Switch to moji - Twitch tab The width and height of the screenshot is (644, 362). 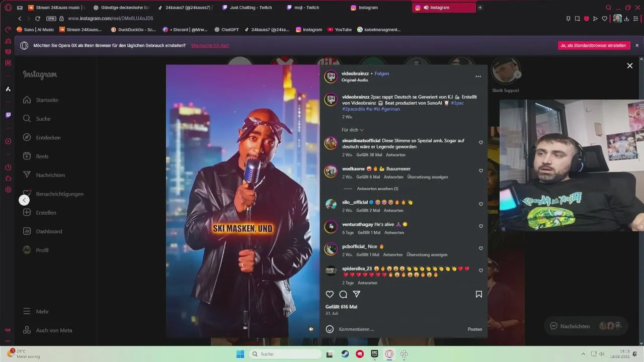pos(314,8)
